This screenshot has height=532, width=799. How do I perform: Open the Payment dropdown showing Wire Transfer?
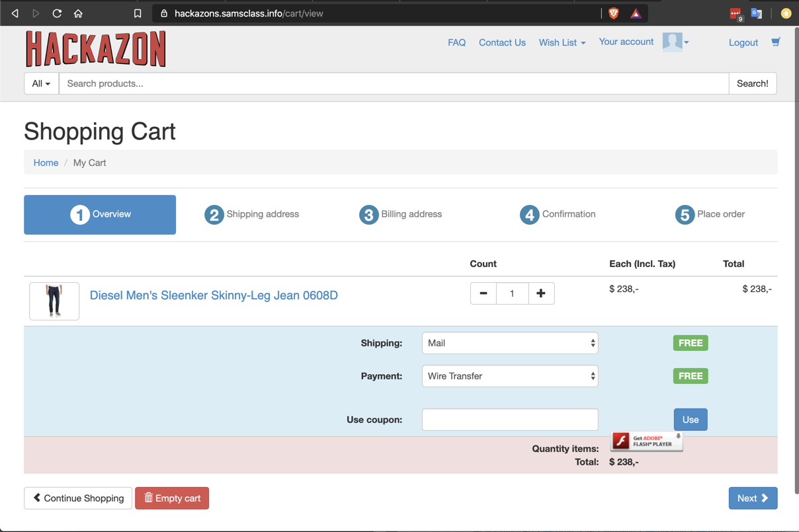(510, 376)
